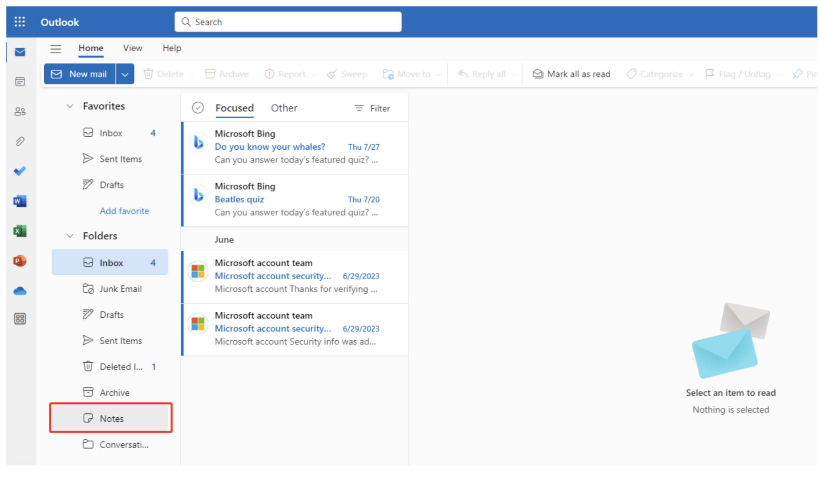The image size is (819, 504).
Task: Open the Files paperclip icon
Action: [20, 141]
